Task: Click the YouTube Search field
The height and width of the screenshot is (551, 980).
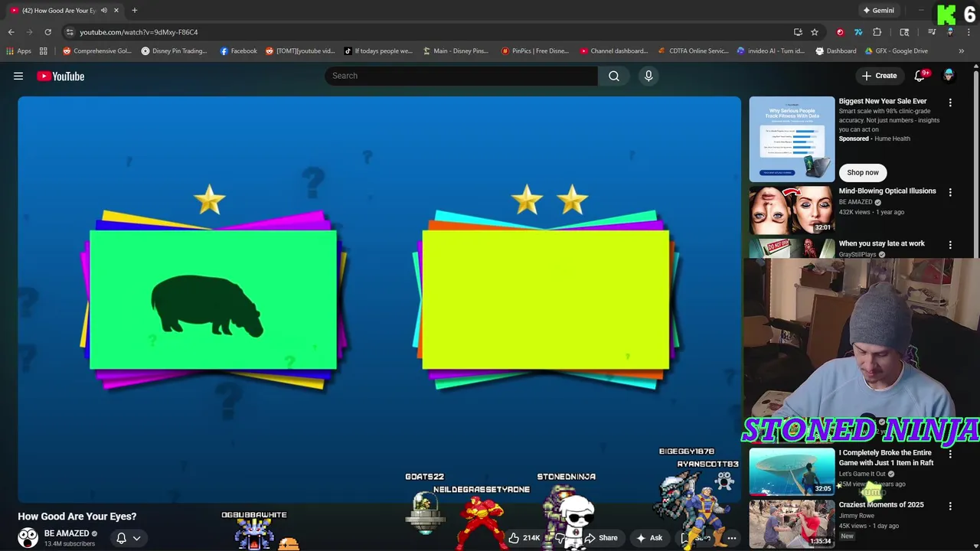Action: [461, 76]
